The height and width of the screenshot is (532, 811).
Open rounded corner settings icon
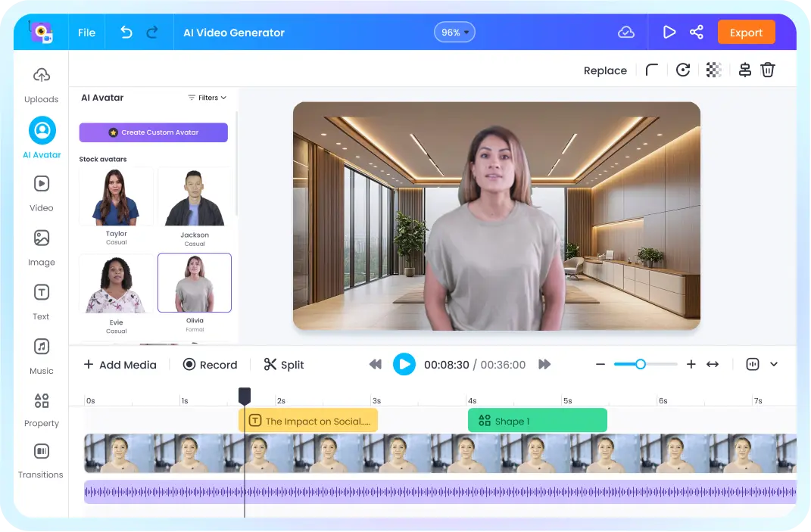pyautogui.click(x=651, y=70)
